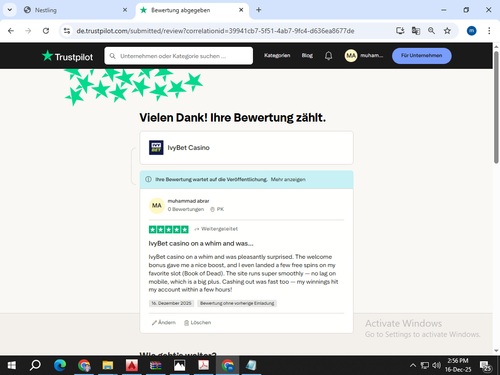Click the volume icon in system tray
500x375 pixels.
point(436,365)
